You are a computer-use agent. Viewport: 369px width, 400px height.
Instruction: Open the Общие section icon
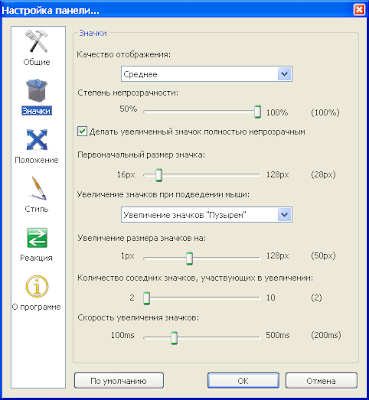[36, 41]
